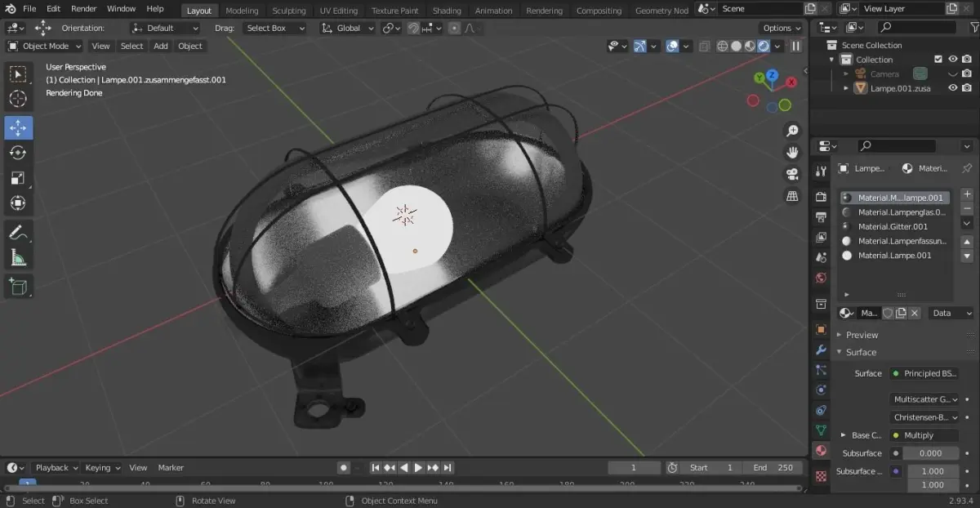Select the Move tool
980x508 pixels.
pos(18,128)
